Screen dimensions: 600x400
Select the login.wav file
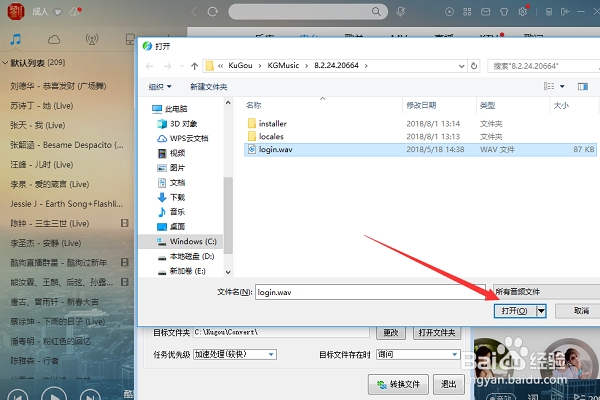pyautogui.click(x=420, y=149)
